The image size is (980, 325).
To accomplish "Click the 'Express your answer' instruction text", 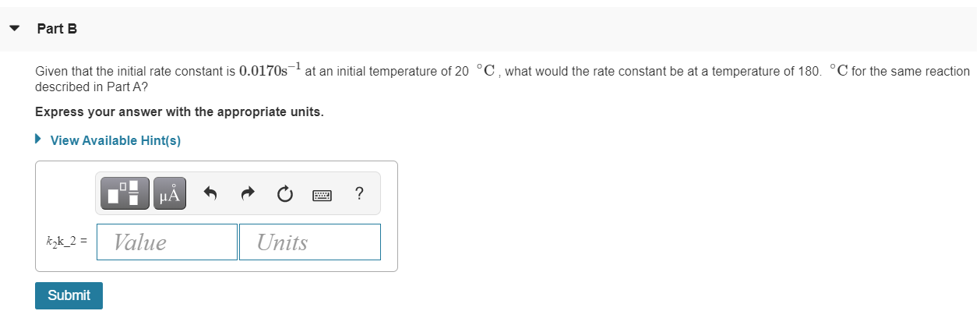I will point(179,111).
